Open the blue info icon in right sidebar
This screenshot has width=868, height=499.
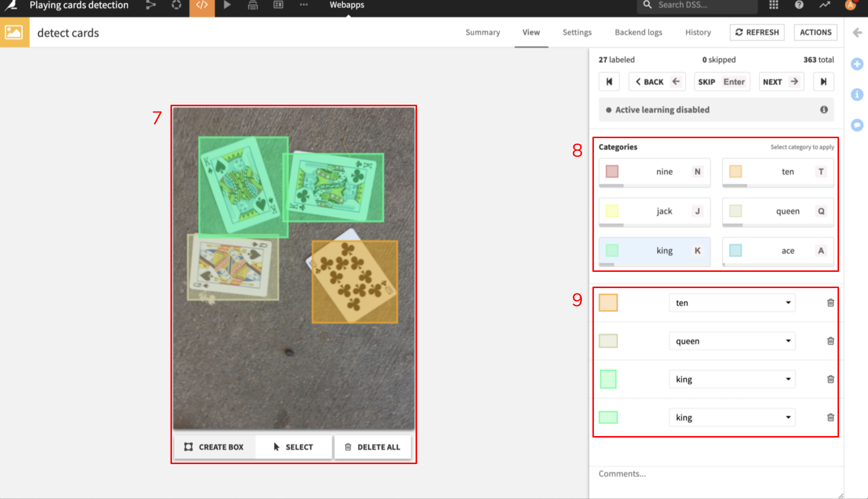[857, 94]
